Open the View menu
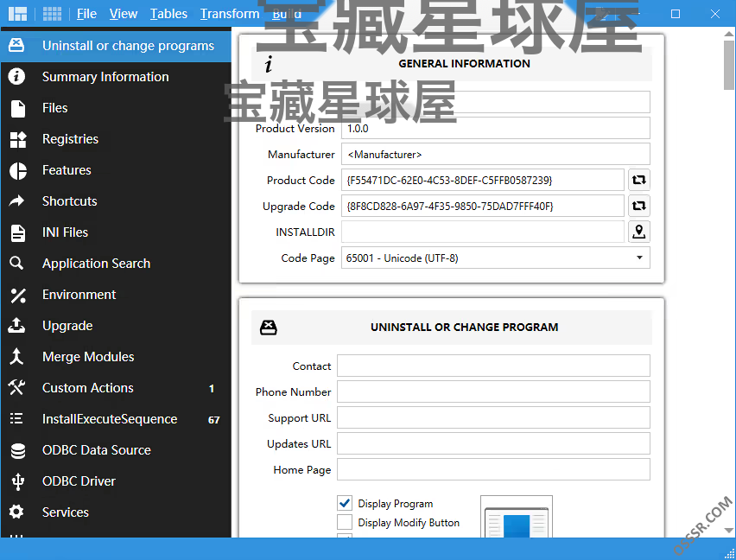This screenshot has height=560, width=736. [x=124, y=14]
